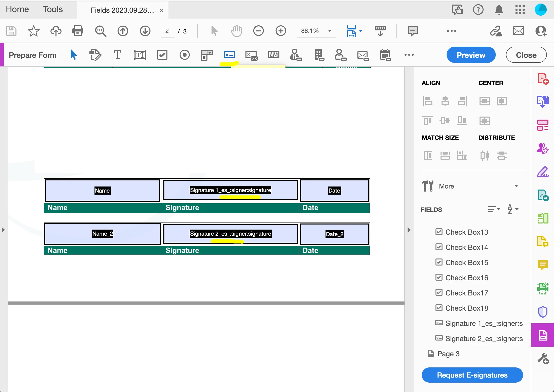Viewport: 554px width, 392px height.
Task: Click the Print file icon
Action: pos(78,31)
